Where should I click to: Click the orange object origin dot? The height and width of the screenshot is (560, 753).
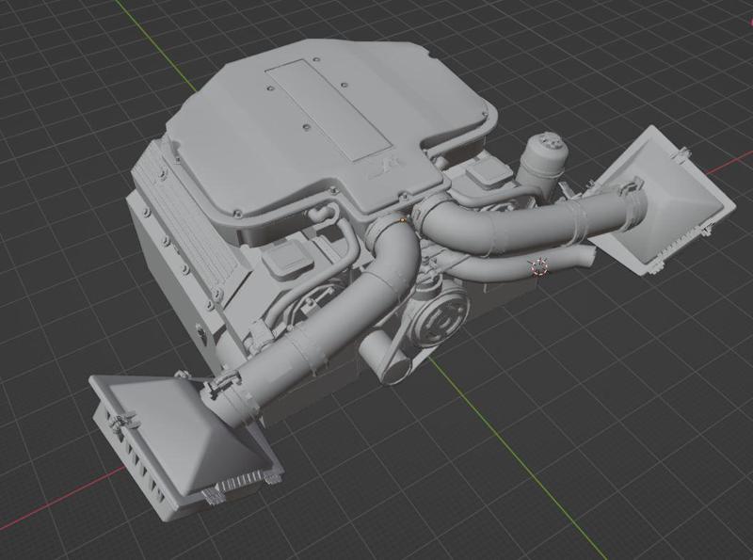pyautogui.click(x=404, y=219)
